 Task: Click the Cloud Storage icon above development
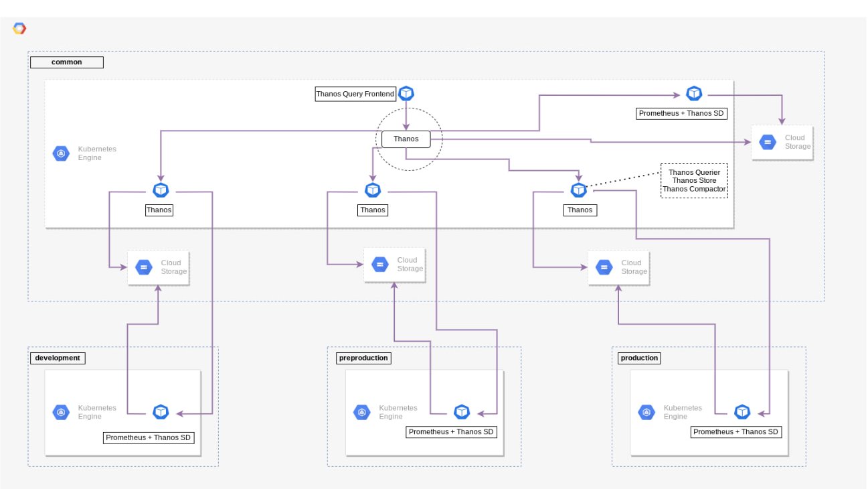143,267
